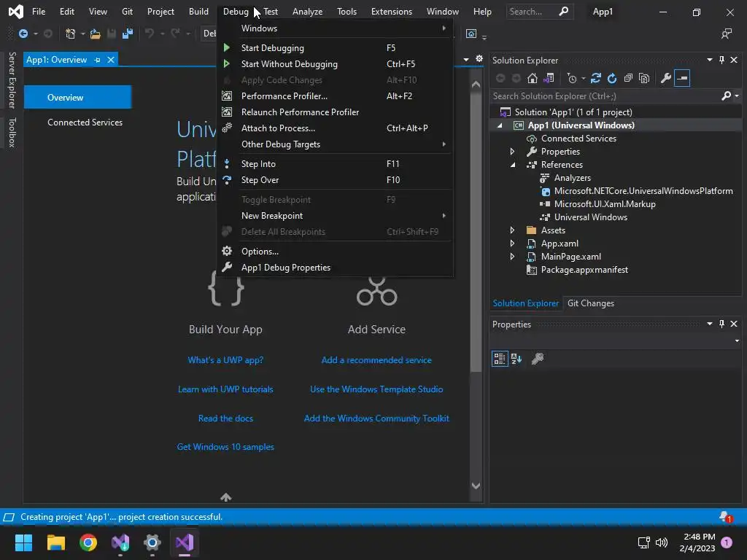
Task: Click the Add Service icon
Action: click(x=376, y=292)
